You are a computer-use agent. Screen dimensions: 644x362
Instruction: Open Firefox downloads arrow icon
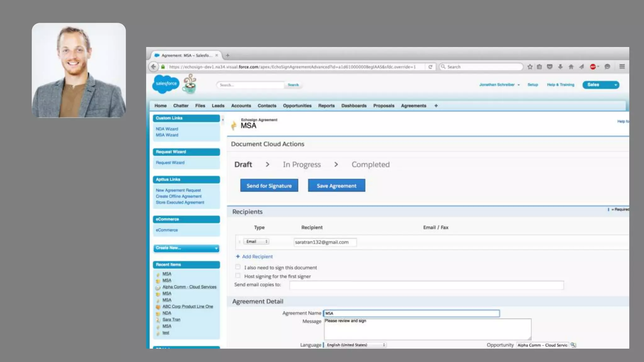click(560, 67)
